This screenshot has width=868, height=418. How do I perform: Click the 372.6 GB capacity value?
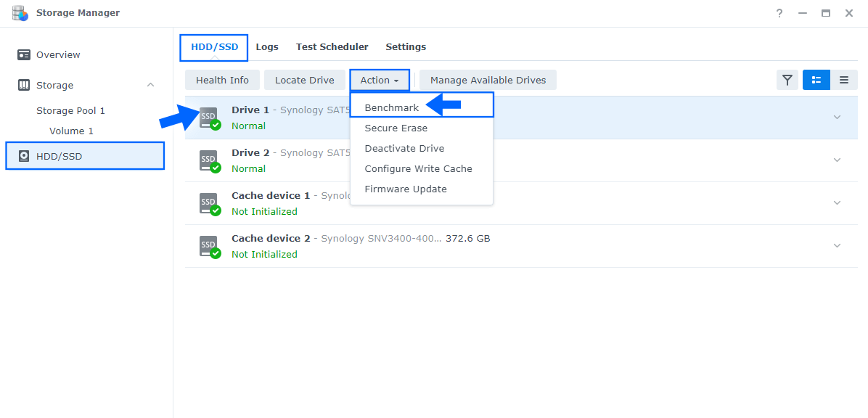pyautogui.click(x=468, y=239)
